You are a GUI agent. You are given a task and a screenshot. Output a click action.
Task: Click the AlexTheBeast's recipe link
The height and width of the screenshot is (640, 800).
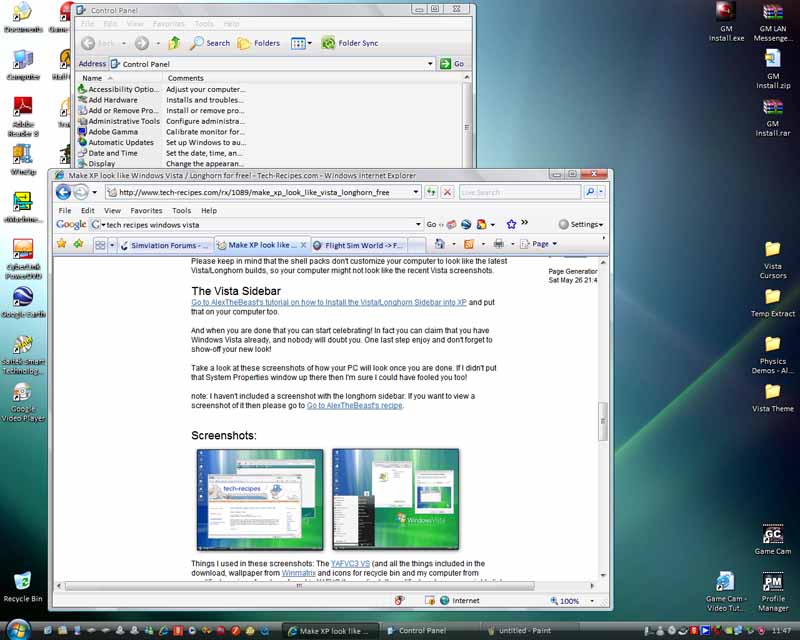[x=354, y=405]
